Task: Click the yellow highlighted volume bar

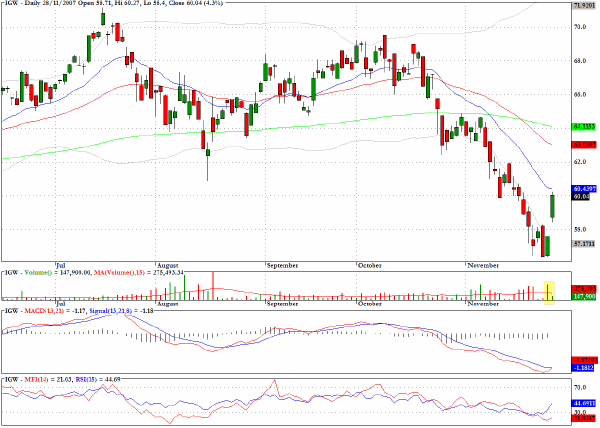Action: [549, 293]
